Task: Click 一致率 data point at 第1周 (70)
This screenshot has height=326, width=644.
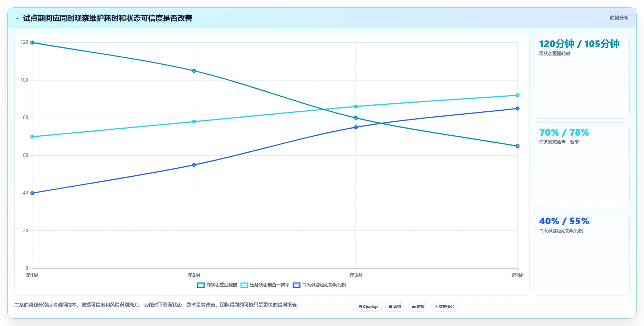Action: [x=32, y=137]
